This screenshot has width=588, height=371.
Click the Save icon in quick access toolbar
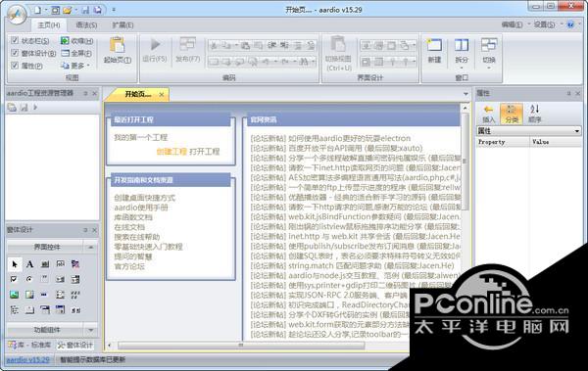coord(86,10)
